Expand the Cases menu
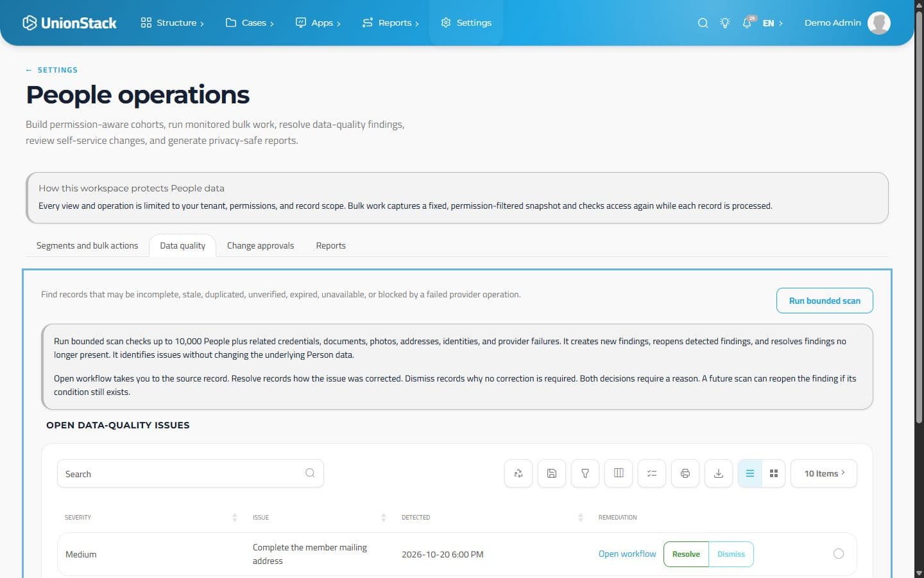924x578 pixels. (250, 23)
